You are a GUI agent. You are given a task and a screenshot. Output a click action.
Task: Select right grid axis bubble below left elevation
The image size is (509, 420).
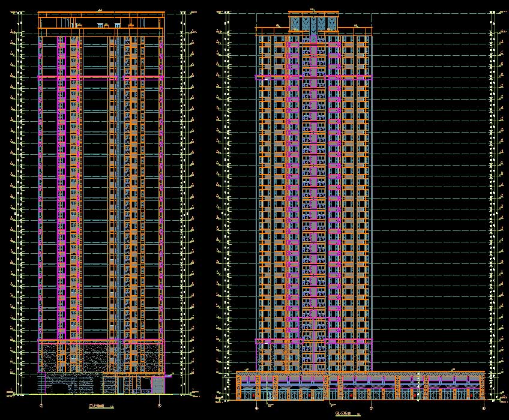click(x=158, y=406)
